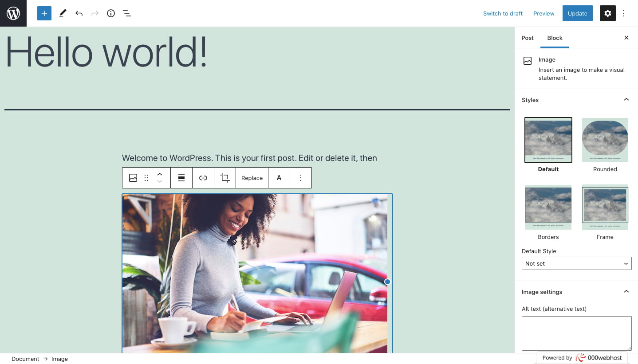Undo the last change
The height and width of the screenshot is (364, 638).
(x=79, y=13)
